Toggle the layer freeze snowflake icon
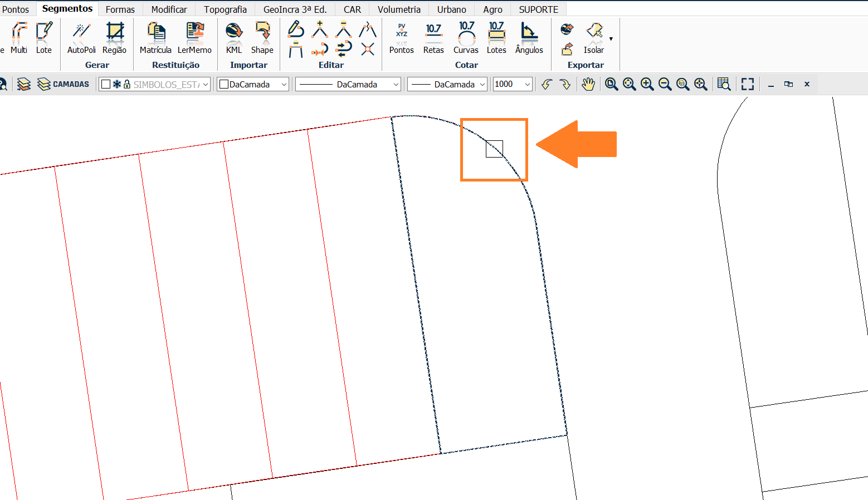The width and height of the screenshot is (868, 500). (x=117, y=84)
